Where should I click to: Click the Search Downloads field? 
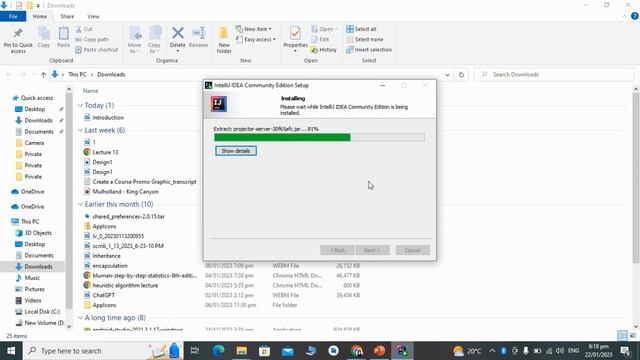[x=553, y=75]
